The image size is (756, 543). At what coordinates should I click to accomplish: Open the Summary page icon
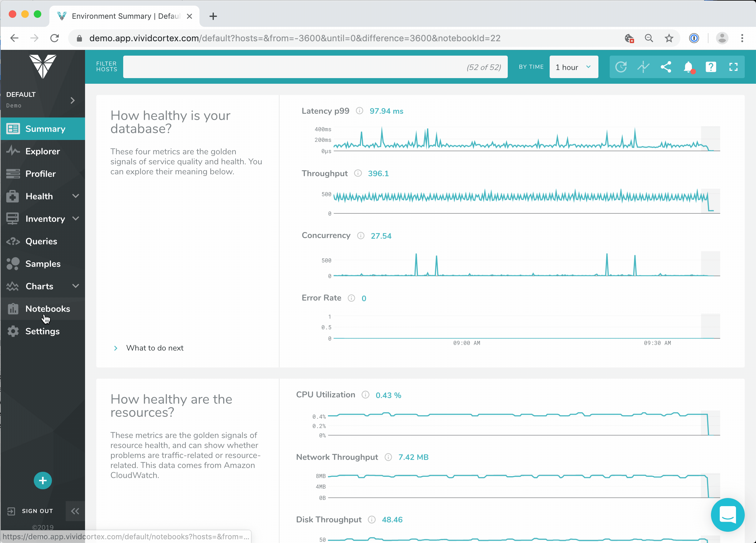click(x=13, y=129)
